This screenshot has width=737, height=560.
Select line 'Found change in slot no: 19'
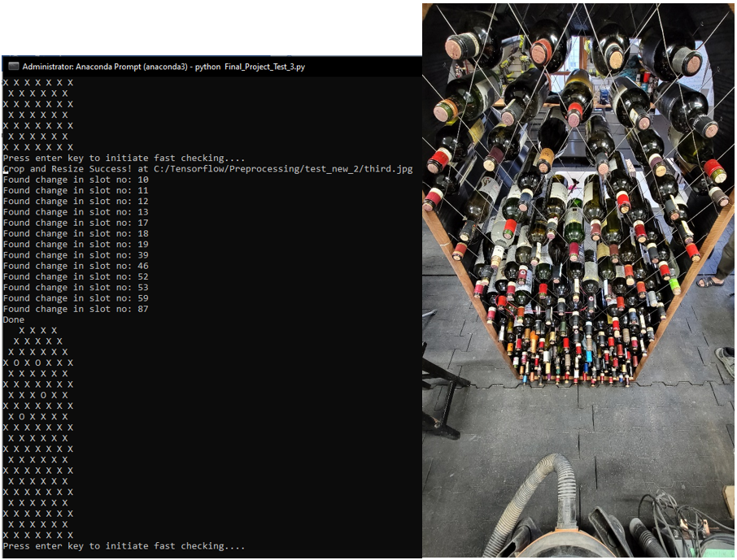click(x=76, y=245)
